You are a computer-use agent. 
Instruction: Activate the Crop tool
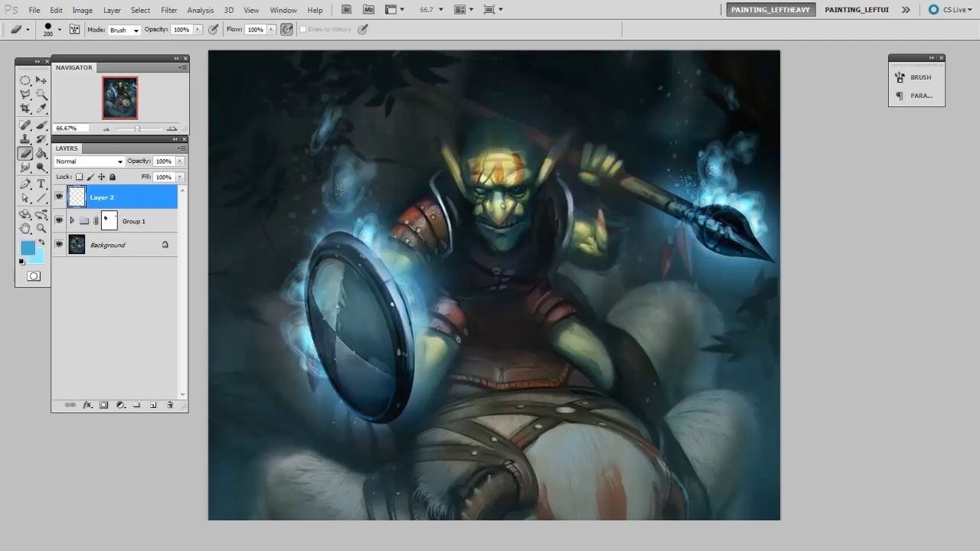tap(25, 108)
